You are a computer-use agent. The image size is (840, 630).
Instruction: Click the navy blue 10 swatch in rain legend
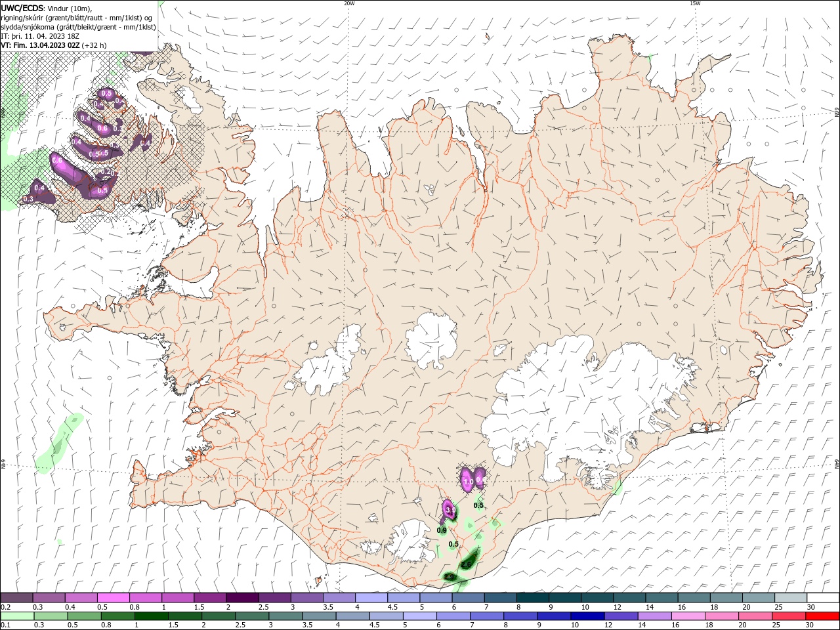point(586,616)
